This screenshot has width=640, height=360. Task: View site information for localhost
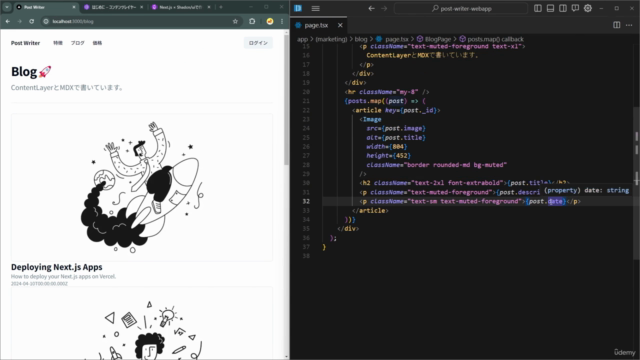tap(46, 21)
